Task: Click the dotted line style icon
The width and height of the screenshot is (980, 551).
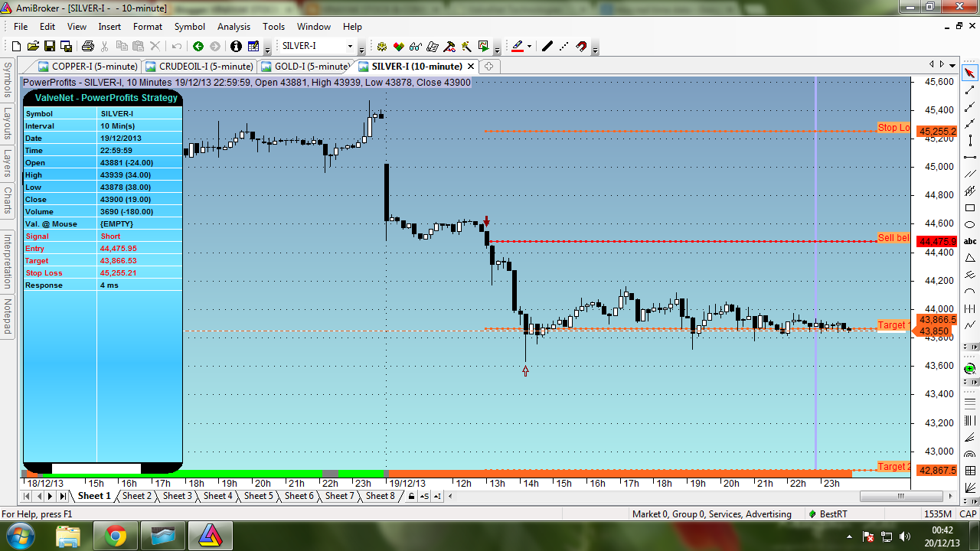Action: click(x=564, y=47)
